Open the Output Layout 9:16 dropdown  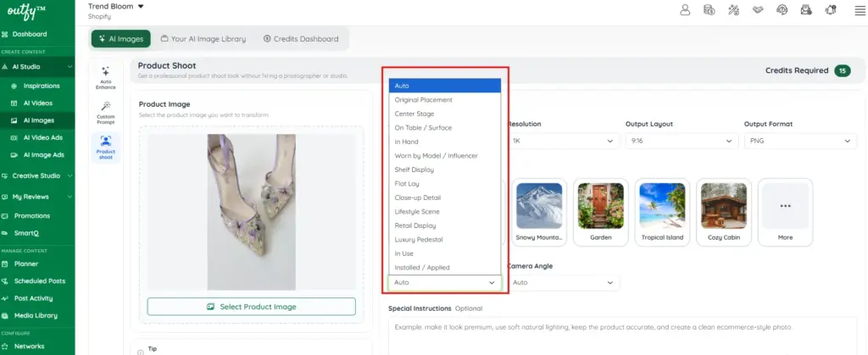(682, 141)
